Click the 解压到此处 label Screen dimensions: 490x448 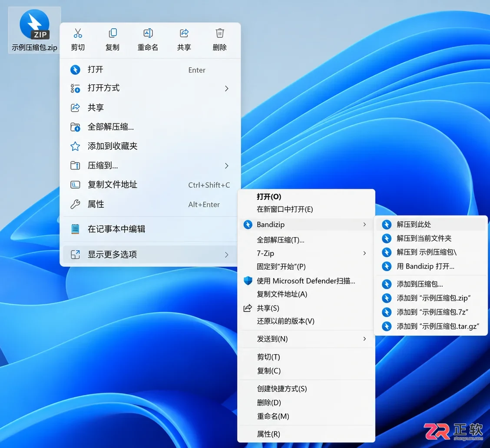pyautogui.click(x=414, y=224)
